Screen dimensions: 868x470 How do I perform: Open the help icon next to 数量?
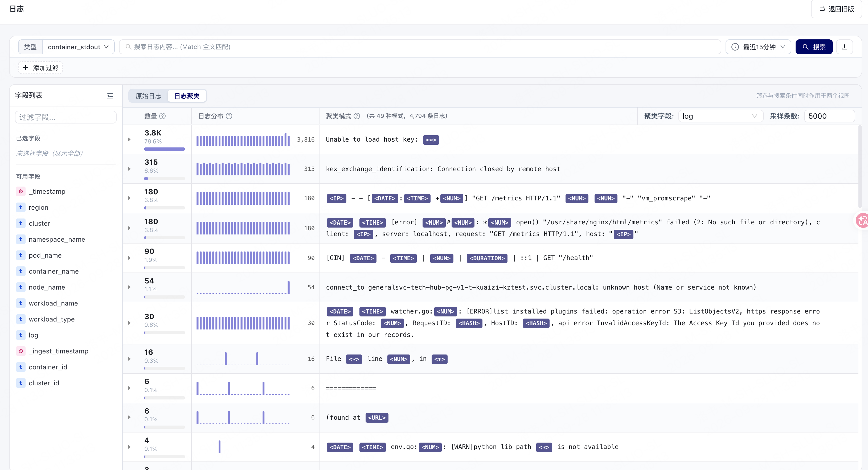point(162,116)
